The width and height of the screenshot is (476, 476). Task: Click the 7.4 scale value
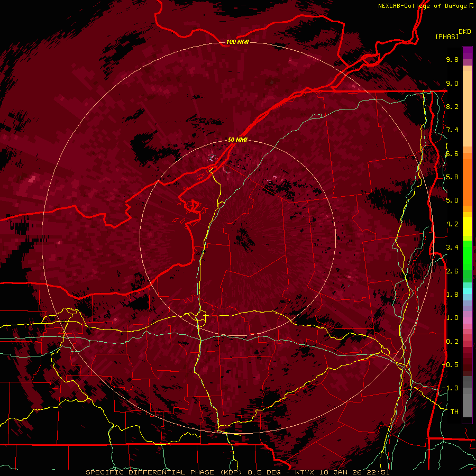pos(452,130)
